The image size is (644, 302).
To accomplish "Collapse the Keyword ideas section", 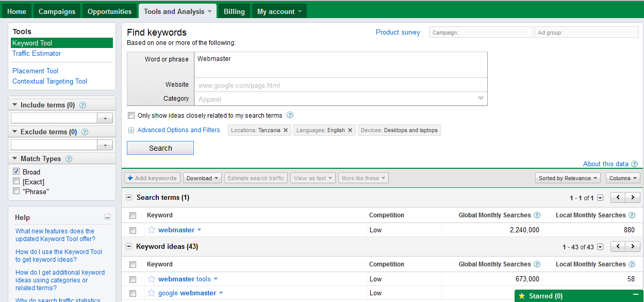I will tap(129, 247).
